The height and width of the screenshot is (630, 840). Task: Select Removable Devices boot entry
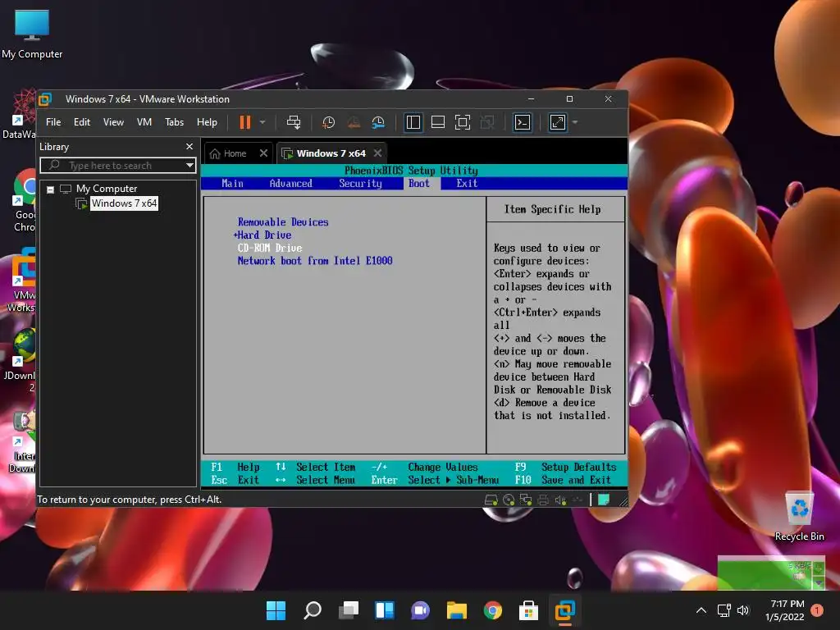point(283,221)
